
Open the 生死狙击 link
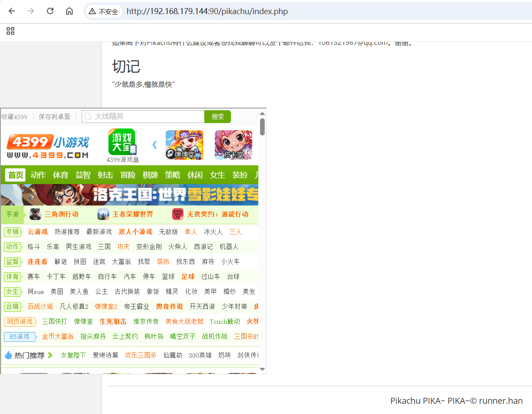[x=113, y=321]
